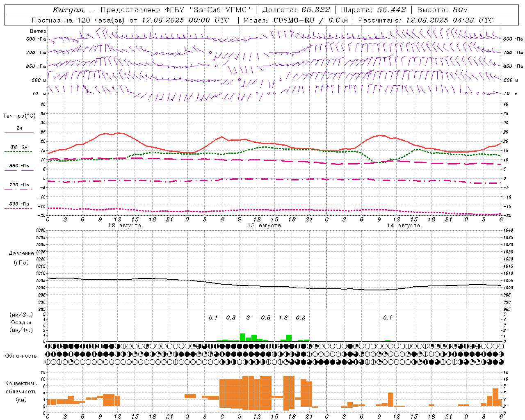Click the 'Рассчитано: 12.08.2025 04:38 UTC' timestamp
525x420 pixels.
pos(426,20)
